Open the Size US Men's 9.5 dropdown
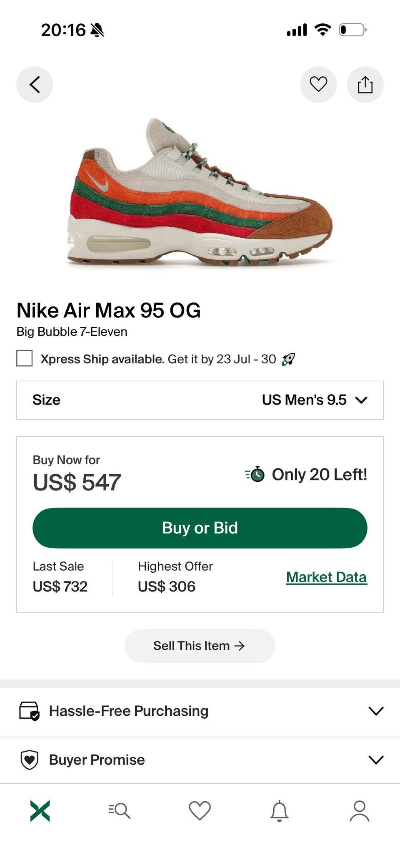The height and width of the screenshot is (868, 400). point(200,400)
